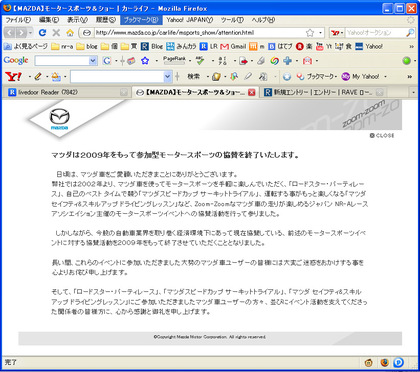Open the ツール(T) menu
Screen dimensions: 420x372
point(232,20)
